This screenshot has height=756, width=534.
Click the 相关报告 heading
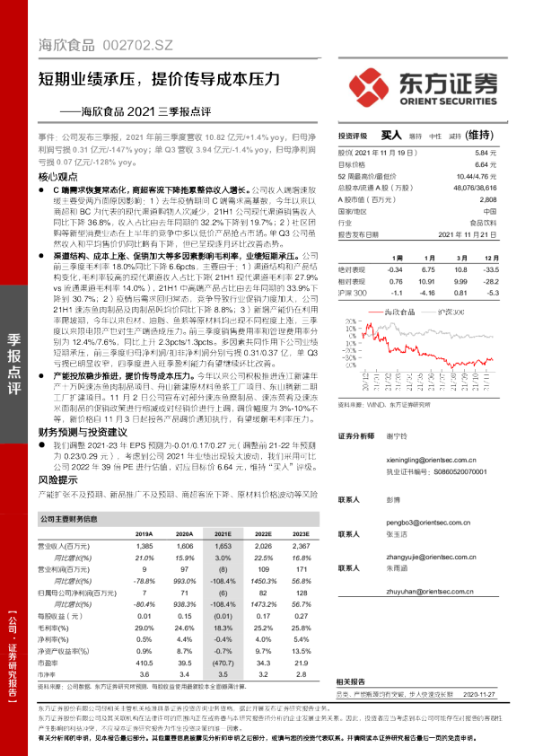pyautogui.click(x=350, y=681)
